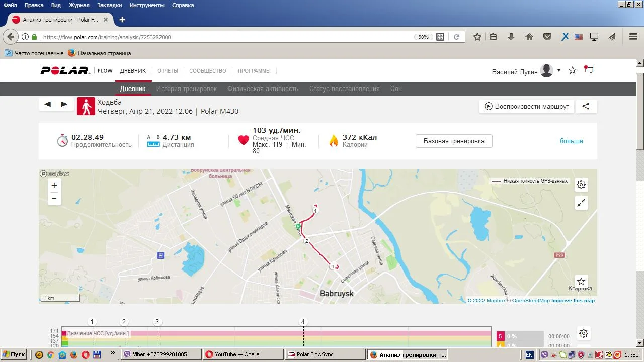Click the 90% zoom indicator
This screenshot has width=644, height=362.
[423, 37]
